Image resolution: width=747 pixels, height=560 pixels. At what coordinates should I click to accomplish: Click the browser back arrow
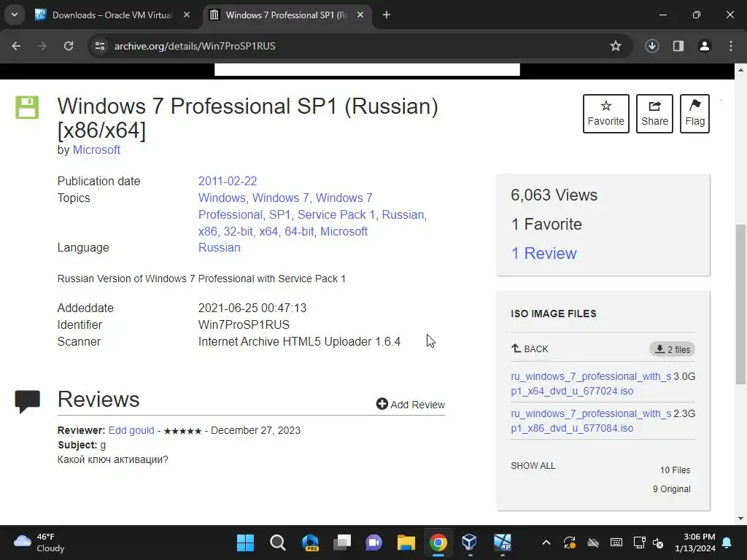(16, 46)
